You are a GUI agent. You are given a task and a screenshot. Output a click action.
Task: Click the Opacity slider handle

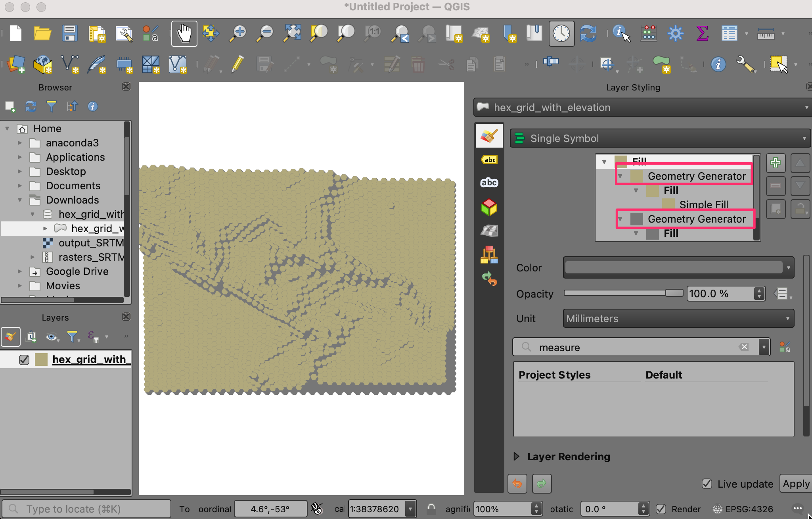pos(674,293)
